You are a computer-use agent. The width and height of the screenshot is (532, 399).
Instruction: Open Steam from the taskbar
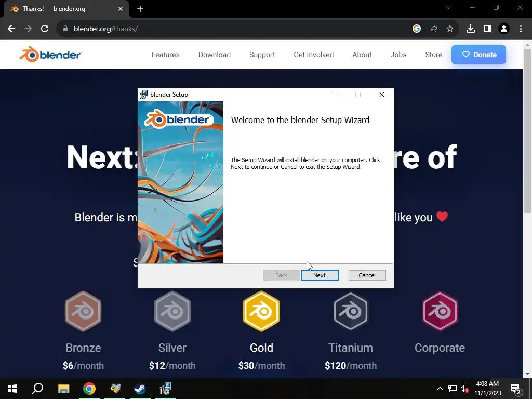coord(140,389)
